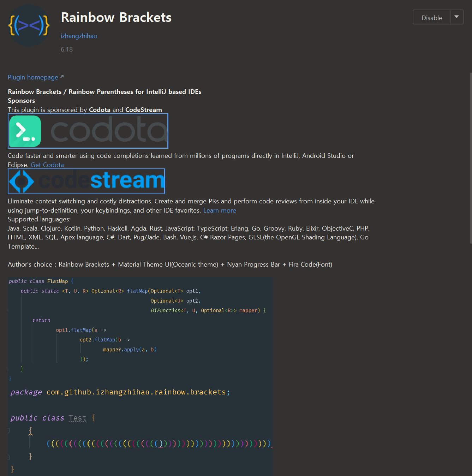Click the 'Sponsors' heading text
This screenshot has width=472, height=476.
pyautogui.click(x=22, y=101)
